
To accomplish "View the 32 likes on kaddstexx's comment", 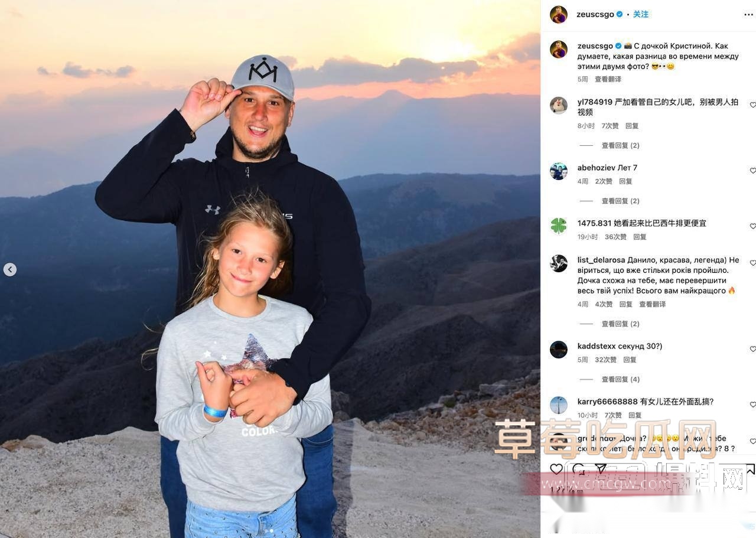I will (x=605, y=360).
